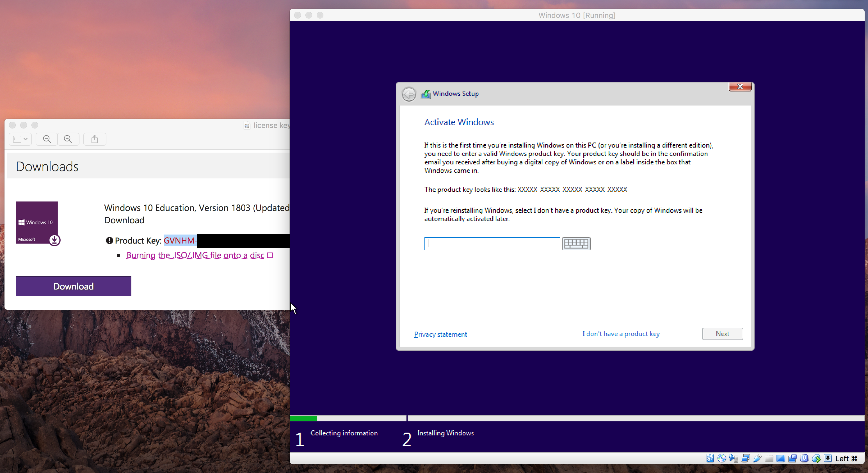The width and height of the screenshot is (868, 473).
Task: Click the Windows Setup title icon
Action: [426, 94]
